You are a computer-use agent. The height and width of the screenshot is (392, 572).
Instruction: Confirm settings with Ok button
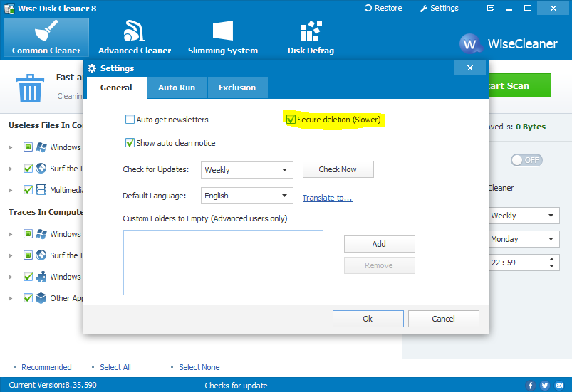[368, 319]
